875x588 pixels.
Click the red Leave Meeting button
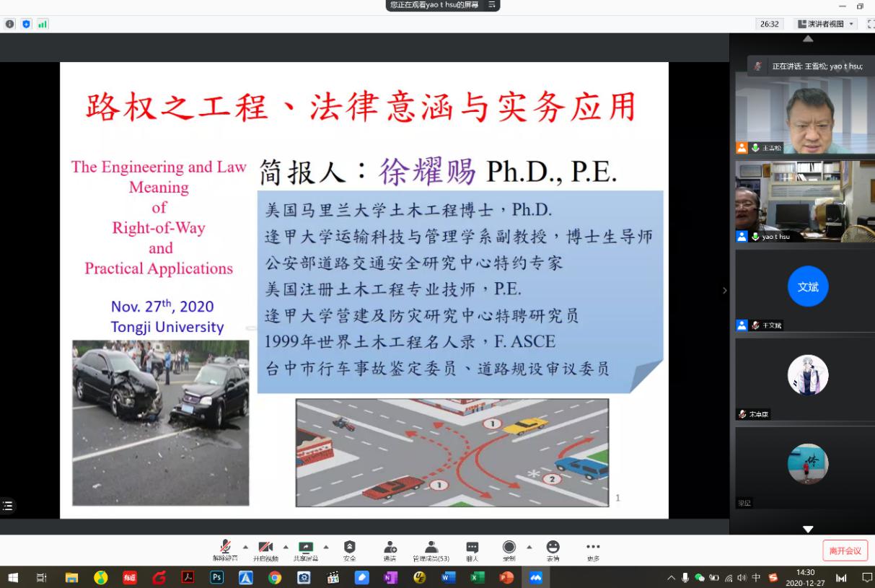pyautogui.click(x=845, y=550)
